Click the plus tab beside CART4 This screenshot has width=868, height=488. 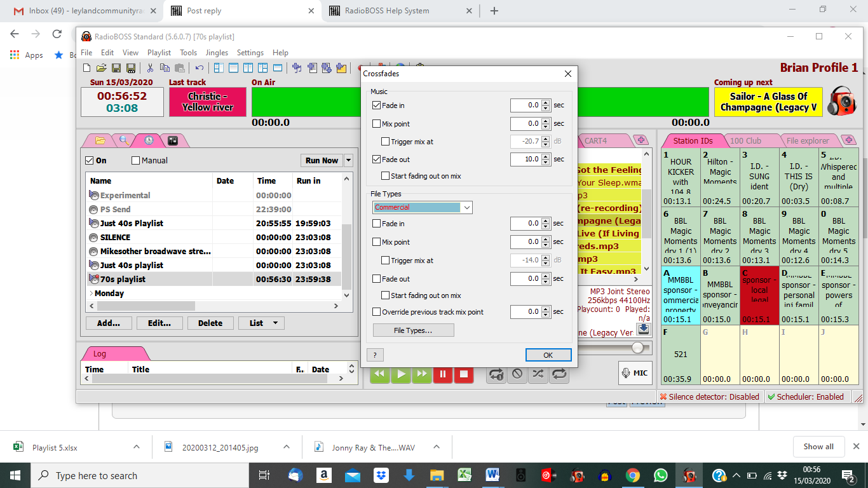[x=641, y=140]
